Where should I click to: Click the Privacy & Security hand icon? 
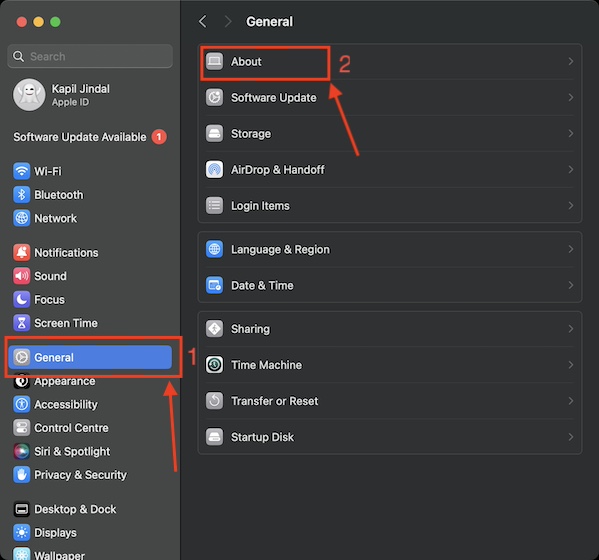pyautogui.click(x=21, y=475)
